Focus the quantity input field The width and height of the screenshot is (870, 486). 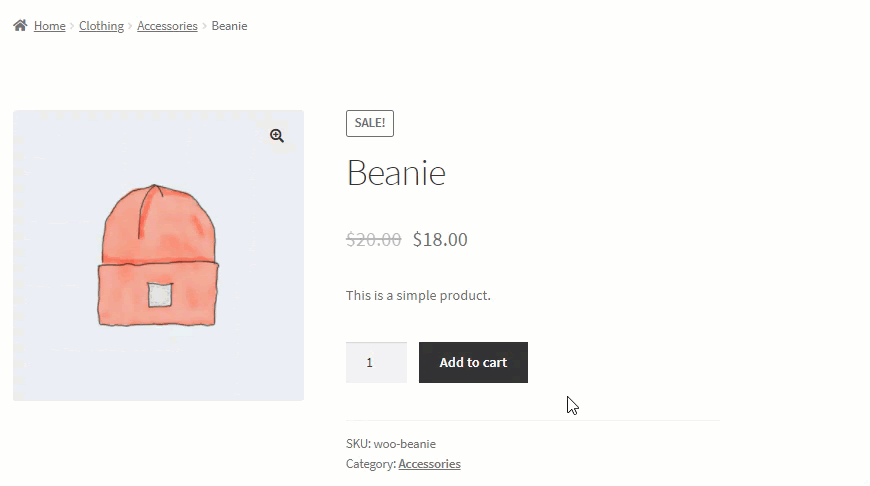coord(376,362)
